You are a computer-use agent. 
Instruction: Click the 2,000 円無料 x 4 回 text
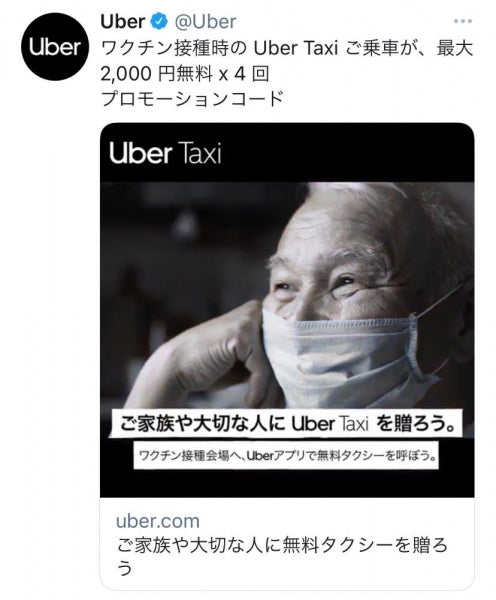[x=185, y=74]
